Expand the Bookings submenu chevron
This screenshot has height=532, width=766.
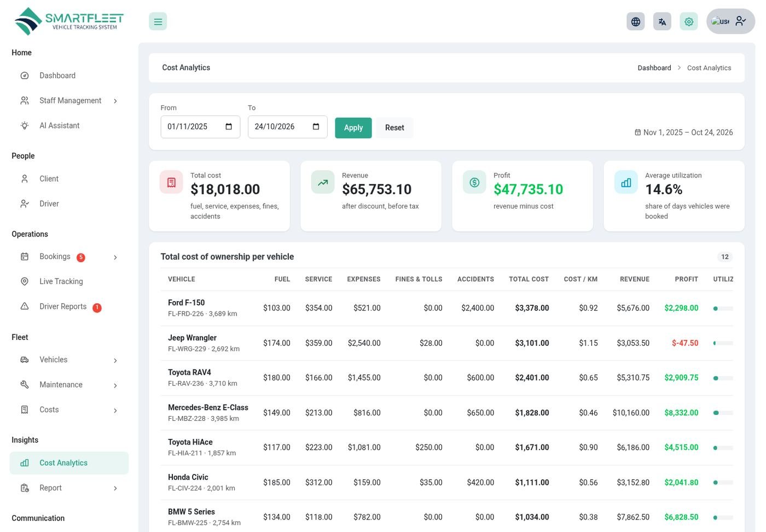tap(115, 257)
